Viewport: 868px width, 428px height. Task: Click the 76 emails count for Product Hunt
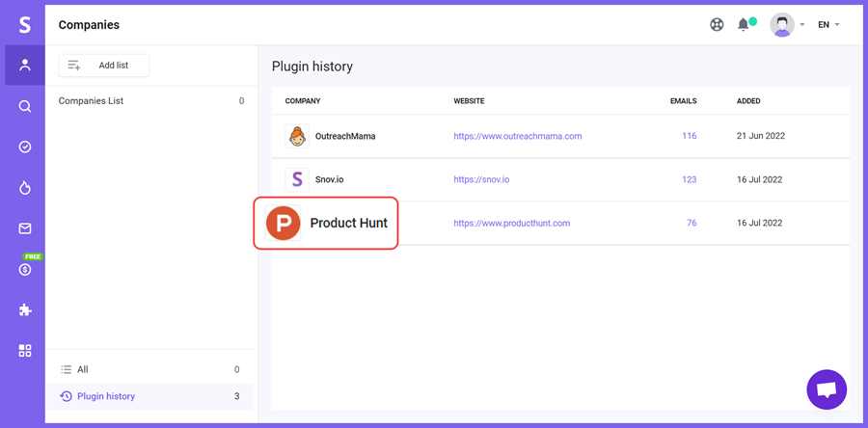692,224
